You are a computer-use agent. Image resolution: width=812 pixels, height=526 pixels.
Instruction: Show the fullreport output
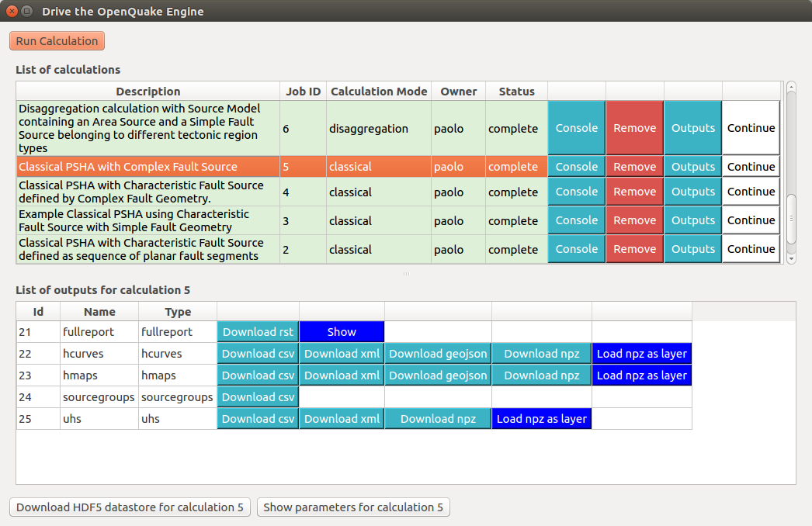[342, 331]
